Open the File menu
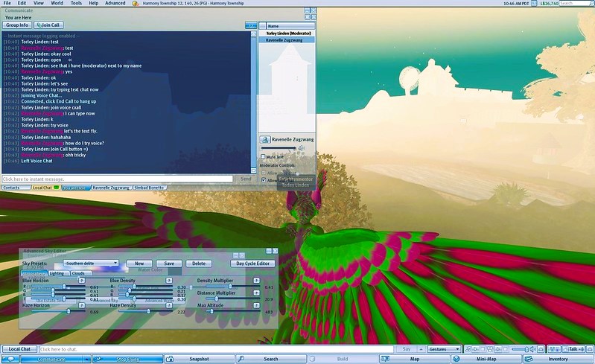 (7, 3)
